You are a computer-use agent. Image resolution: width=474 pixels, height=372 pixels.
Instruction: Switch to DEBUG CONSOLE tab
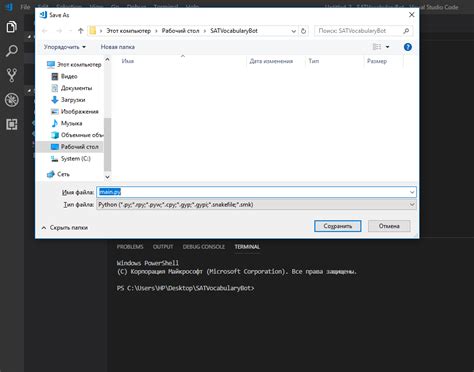(x=204, y=247)
